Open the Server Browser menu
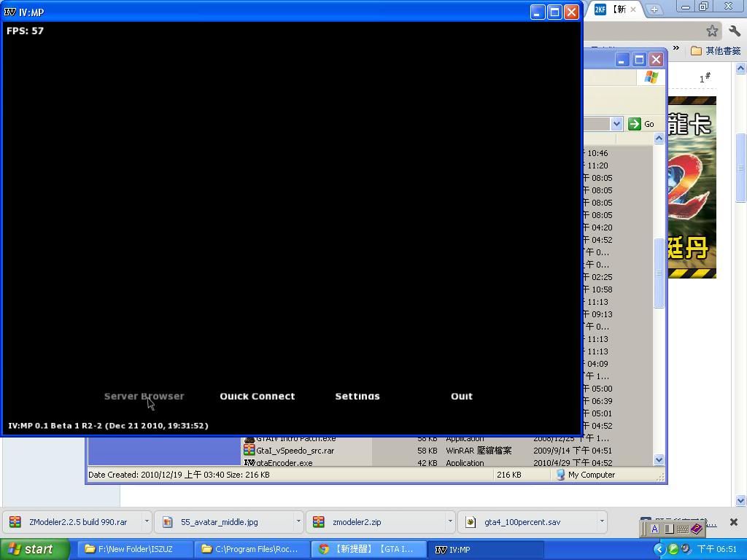Viewport: 747px width, 560px height. (144, 396)
